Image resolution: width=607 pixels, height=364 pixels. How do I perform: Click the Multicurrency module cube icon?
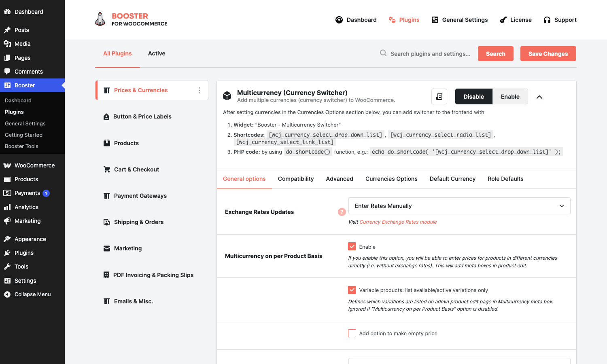pyautogui.click(x=227, y=96)
